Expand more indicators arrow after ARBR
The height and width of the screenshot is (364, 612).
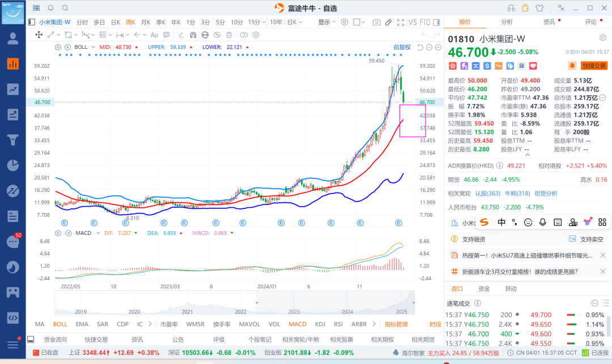[x=374, y=324]
